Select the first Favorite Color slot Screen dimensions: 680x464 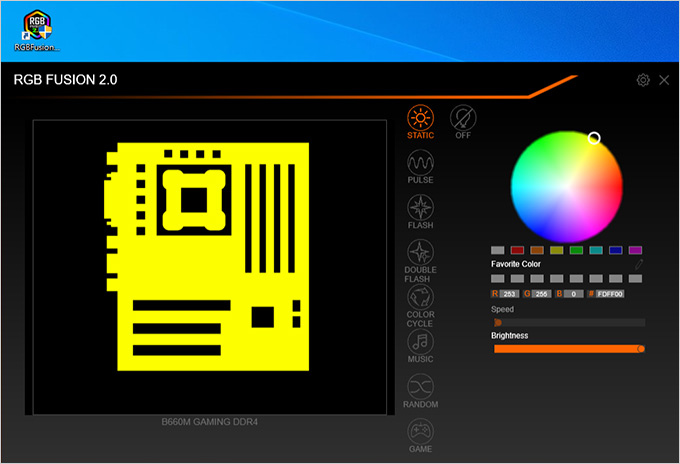(x=497, y=278)
